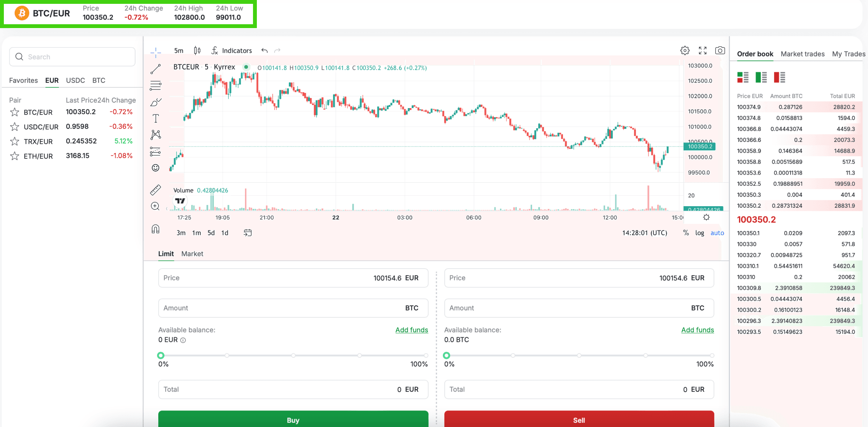Image resolution: width=868 pixels, height=427 pixels.
Task: Open the Market trades tab
Action: tap(803, 54)
